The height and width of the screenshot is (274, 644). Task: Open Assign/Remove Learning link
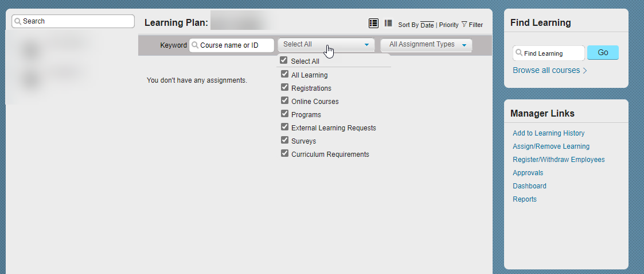(551, 146)
